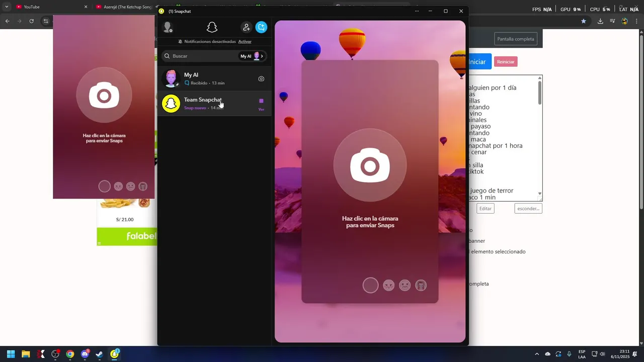Open the Add Friends icon
This screenshot has height=362, width=644.
point(246,27)
